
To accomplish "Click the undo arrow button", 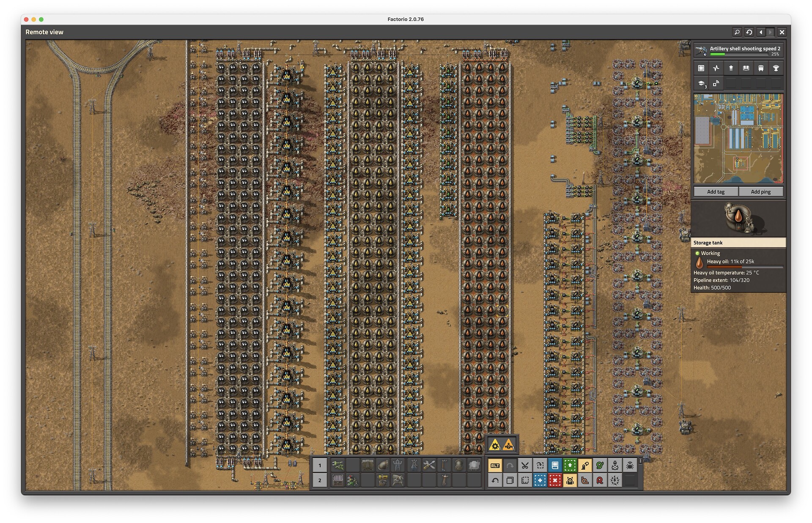I will pos(495,480).
